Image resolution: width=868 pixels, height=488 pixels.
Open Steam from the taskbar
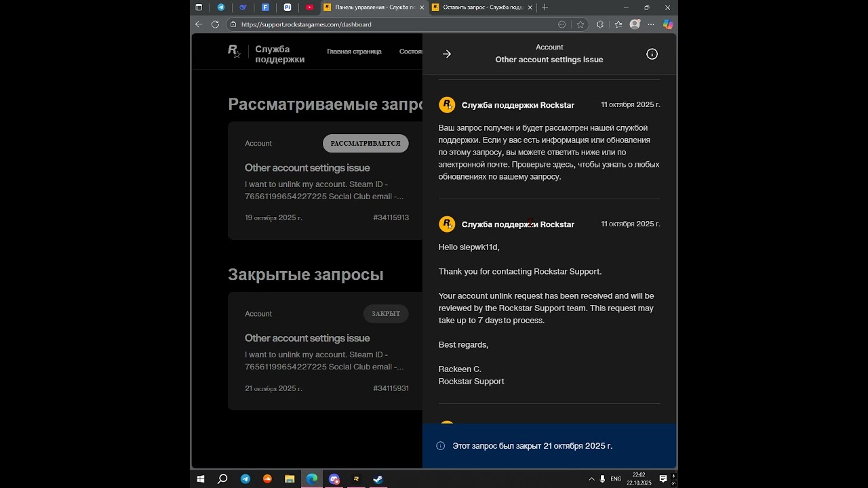click(378, 479)
